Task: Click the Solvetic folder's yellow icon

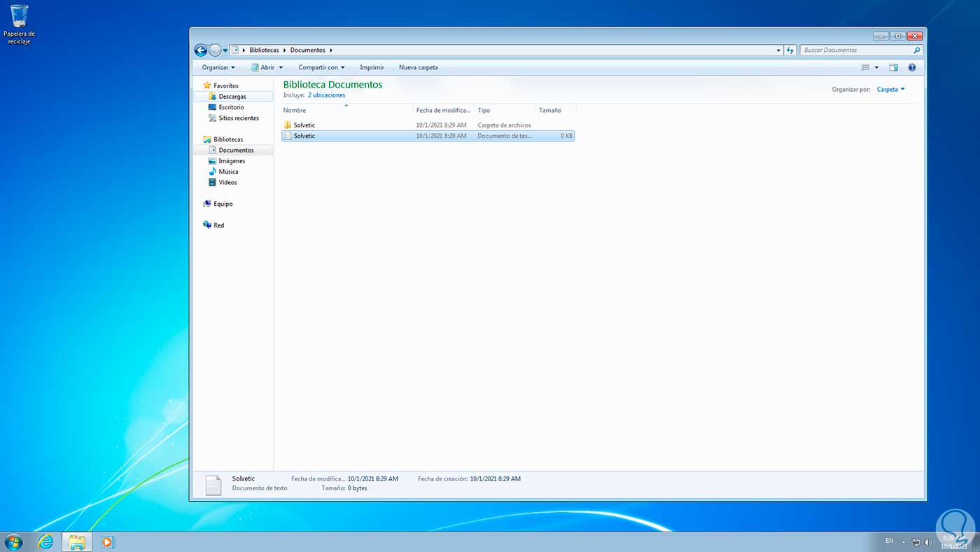Action: pyautogui.click(x=288, y=125)
